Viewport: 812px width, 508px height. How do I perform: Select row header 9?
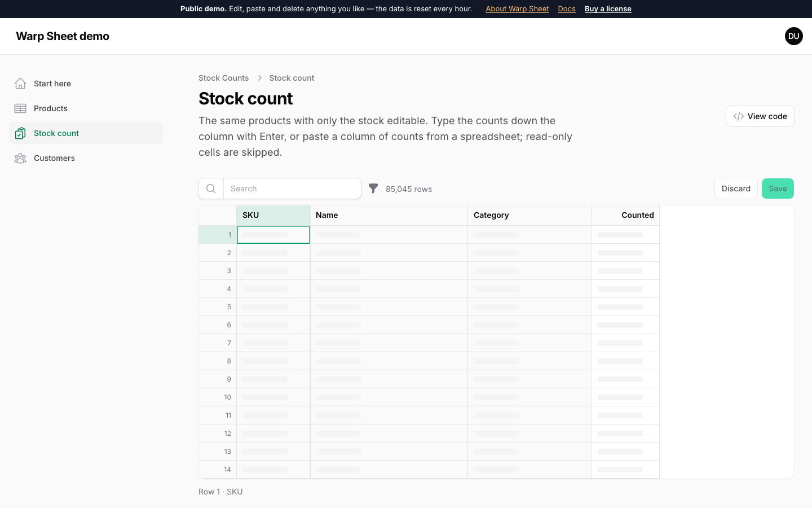pos(218,379)
